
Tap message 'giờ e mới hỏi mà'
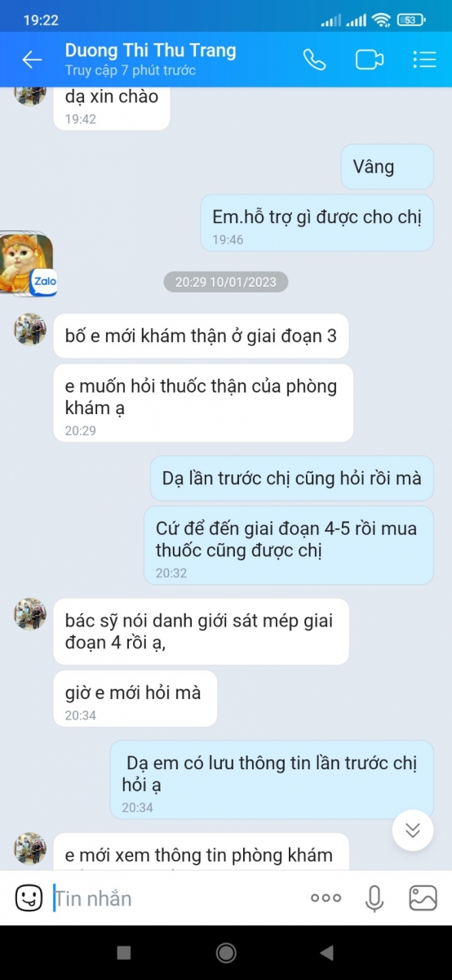[135, 698]
